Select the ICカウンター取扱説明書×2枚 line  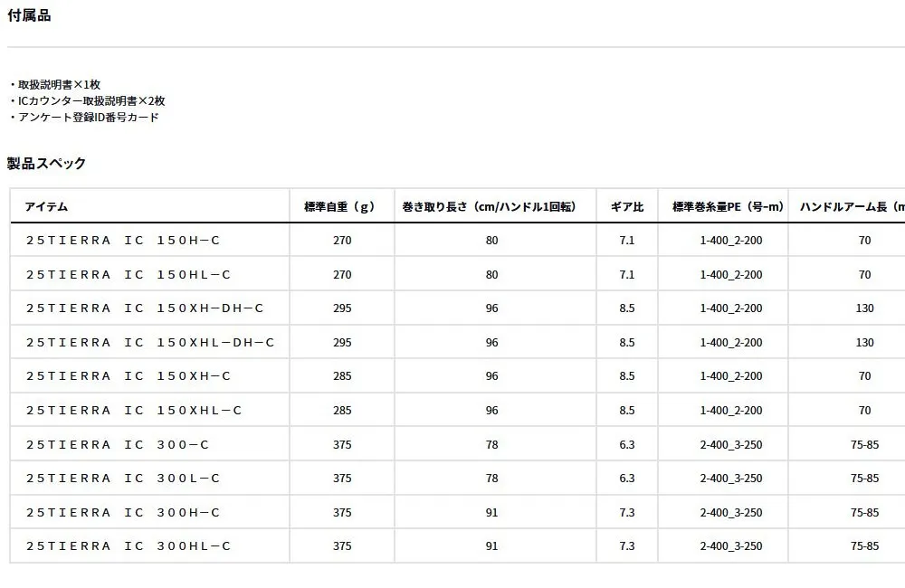pyautogui.click(x=88, y=101)
